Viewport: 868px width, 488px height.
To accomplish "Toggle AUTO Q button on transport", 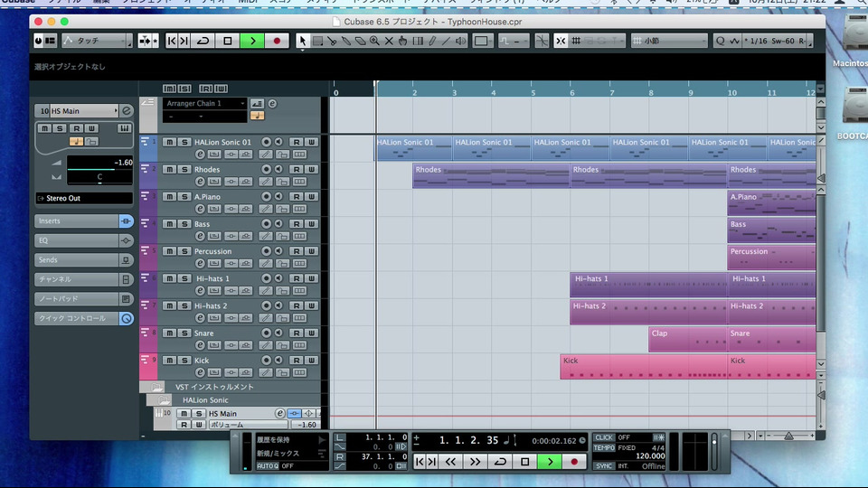I will [268, 466].
